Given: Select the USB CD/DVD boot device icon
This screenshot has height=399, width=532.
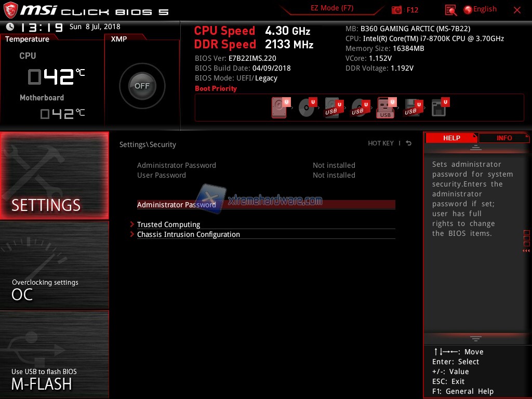Looking at the screenshot, I should [359, 108].
